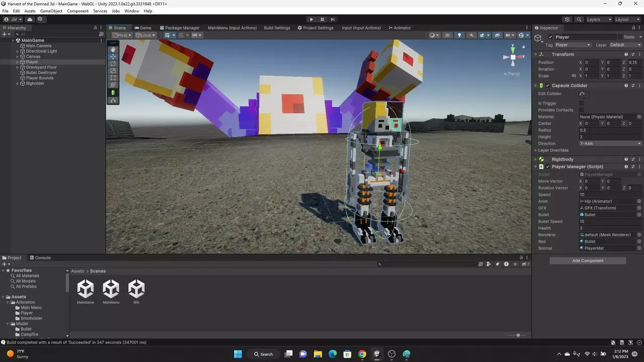This screenshot has width=644, height=362.
Task: Switch to the Animator tab
Action: (x=399, y=28)
